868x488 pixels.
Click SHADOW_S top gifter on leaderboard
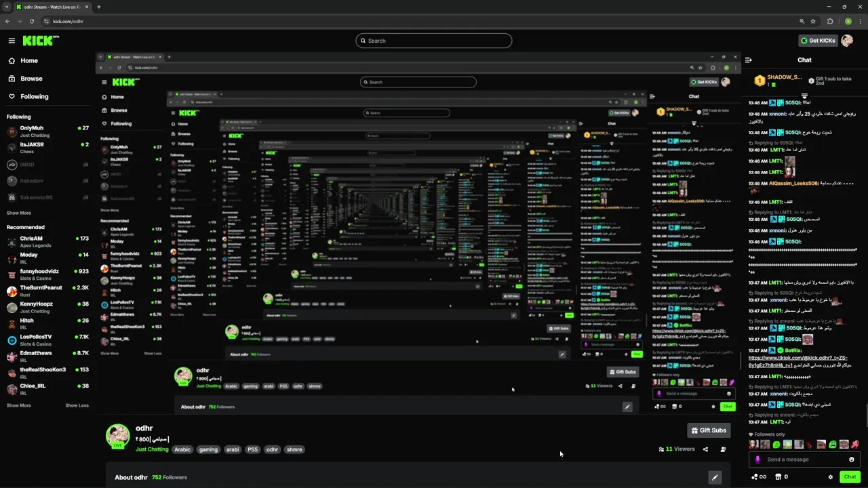(778, 81)
